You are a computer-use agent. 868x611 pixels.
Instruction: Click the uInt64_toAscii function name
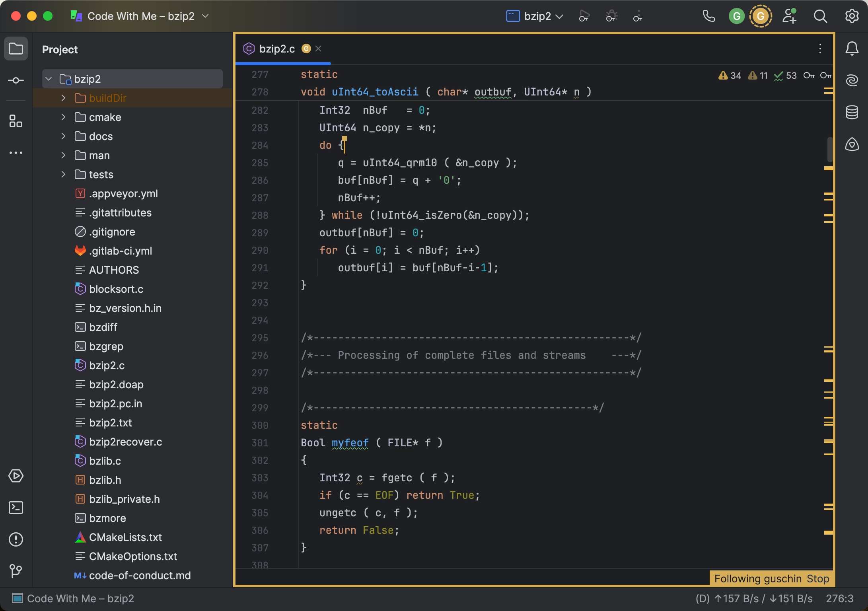click(375, 92)
